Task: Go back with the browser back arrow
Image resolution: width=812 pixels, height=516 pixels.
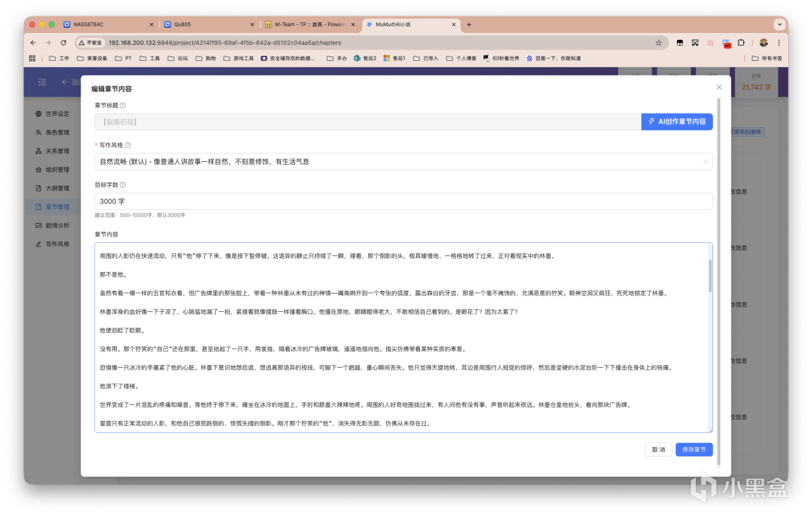Action: point(33,42)
